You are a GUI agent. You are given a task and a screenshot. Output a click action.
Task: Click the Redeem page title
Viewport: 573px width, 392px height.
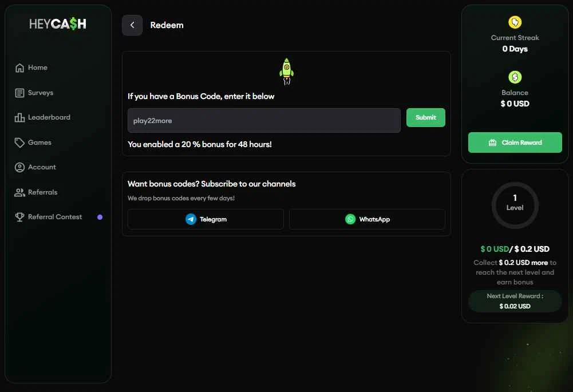click(167, 25)
